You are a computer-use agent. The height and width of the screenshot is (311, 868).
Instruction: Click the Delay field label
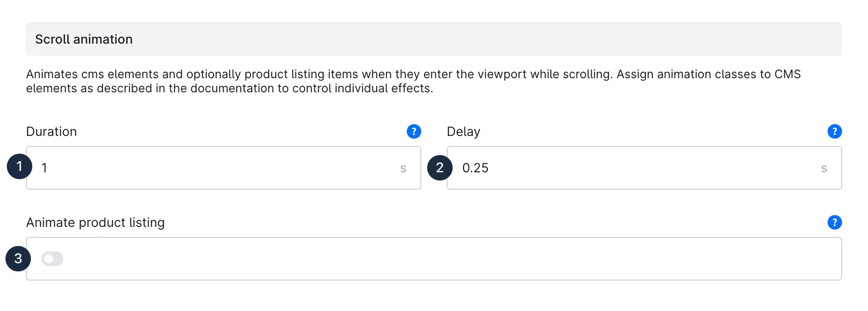pos(464,131)
